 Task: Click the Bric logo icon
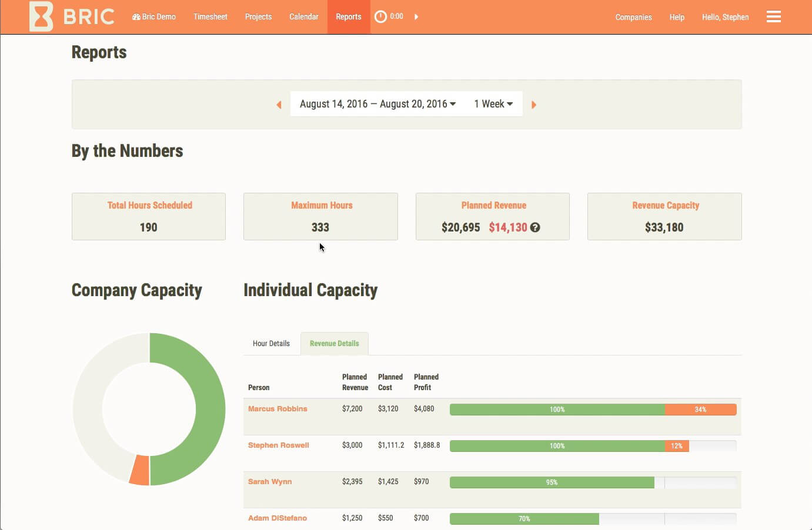[x=41, y=16]
